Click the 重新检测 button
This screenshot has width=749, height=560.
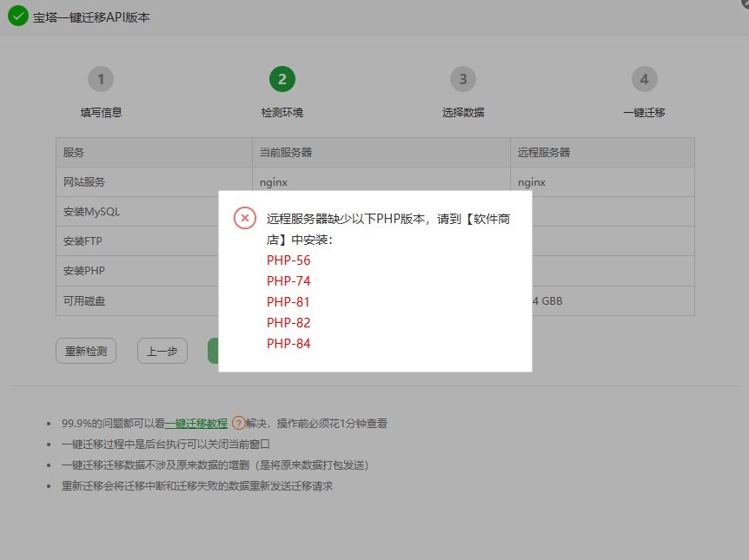pos(85,351)
